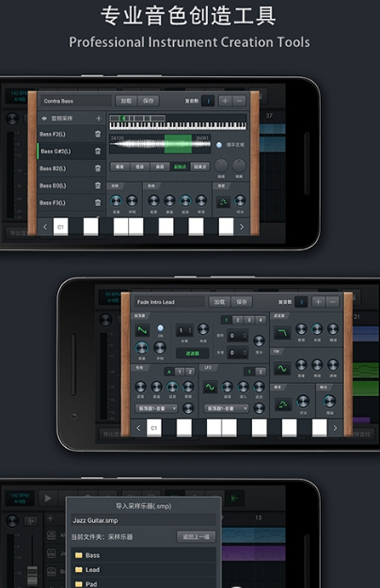Shift the Contra Bass keyboard left with the arrow
This screenshot has height=588, width=380.
[45, 227]
